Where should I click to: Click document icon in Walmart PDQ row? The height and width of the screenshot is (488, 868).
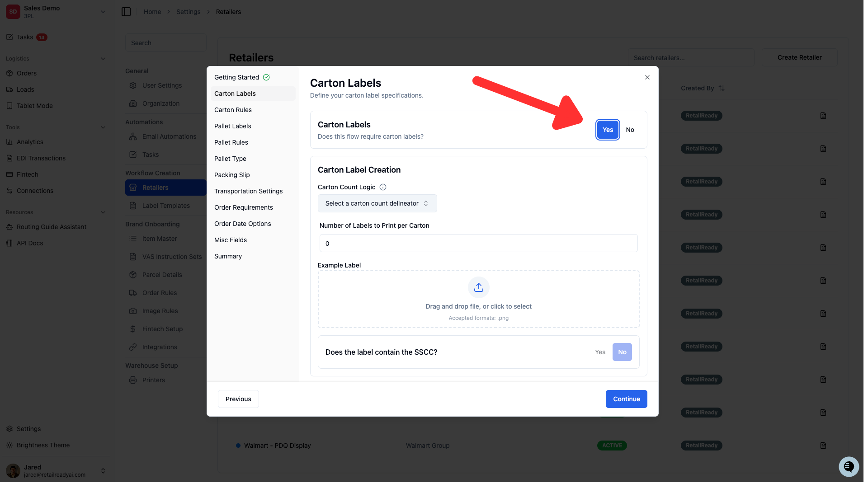[x=823, y=446]
